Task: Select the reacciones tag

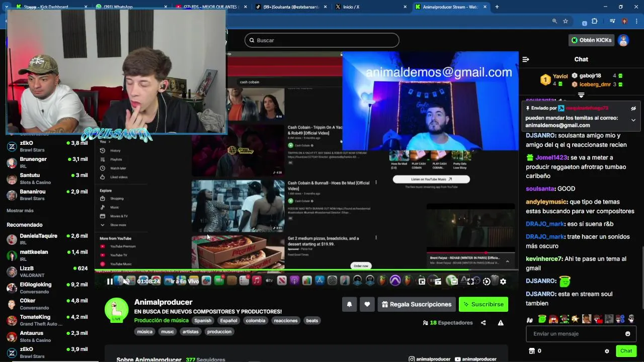Action: point(286,320)
